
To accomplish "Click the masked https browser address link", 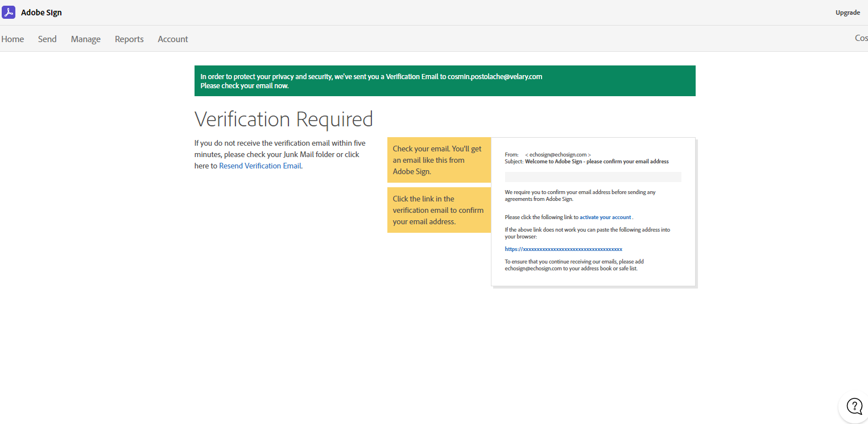I will (x=563, y=249).
